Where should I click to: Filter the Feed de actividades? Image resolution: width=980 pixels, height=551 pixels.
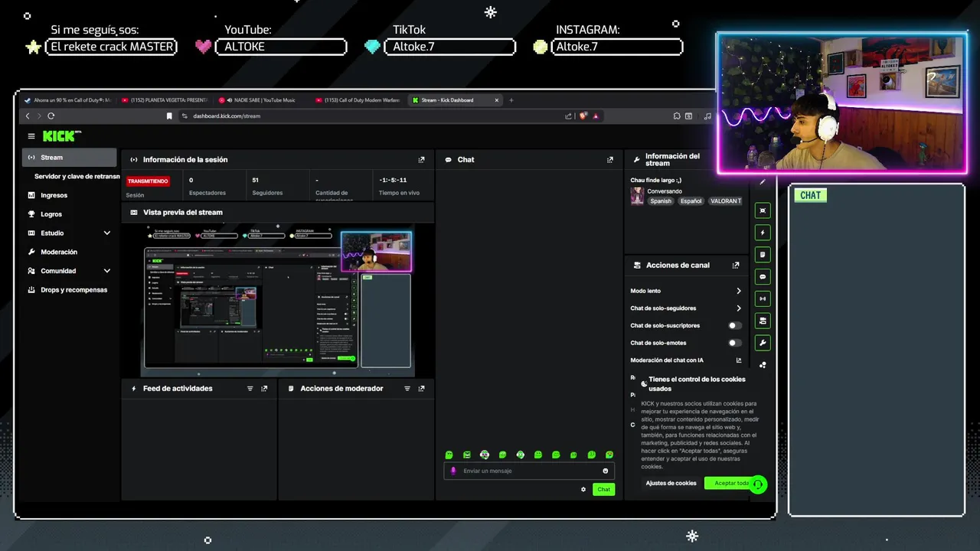coord(250,389)
